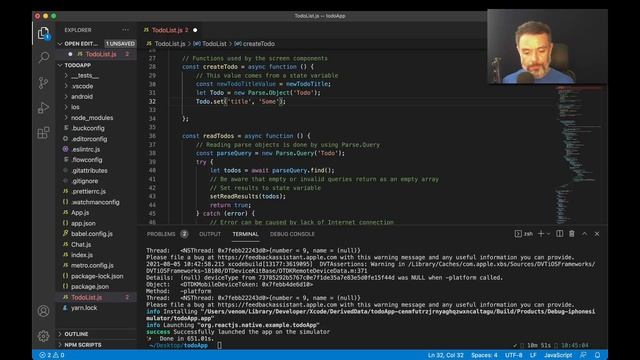Split the terminal panel
The image size is (640, 360).
tap(560, 234)
